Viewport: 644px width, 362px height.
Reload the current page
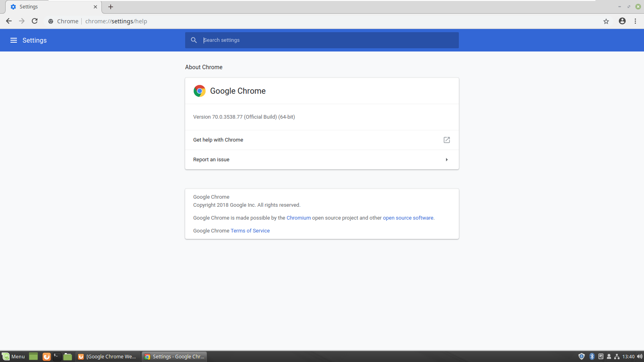click(x=35, y=21)
